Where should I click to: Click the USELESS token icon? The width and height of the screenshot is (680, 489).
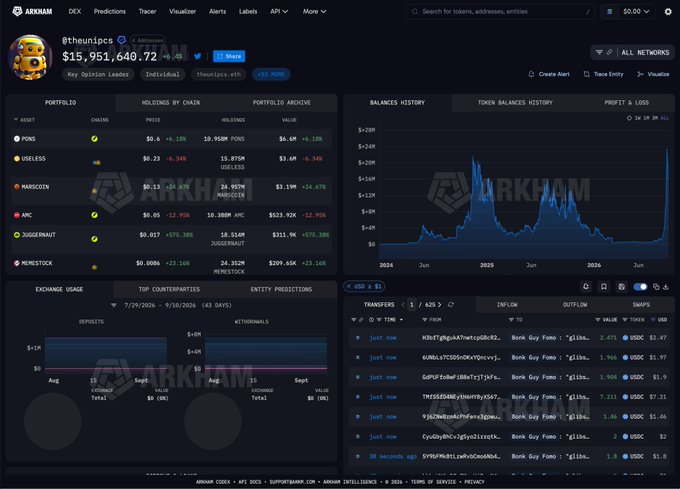[x=17, y=159]
